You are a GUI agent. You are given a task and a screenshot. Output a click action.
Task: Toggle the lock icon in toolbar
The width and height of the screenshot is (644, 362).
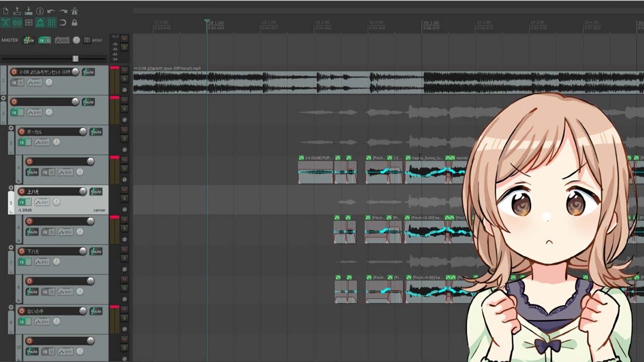point(74,23)
